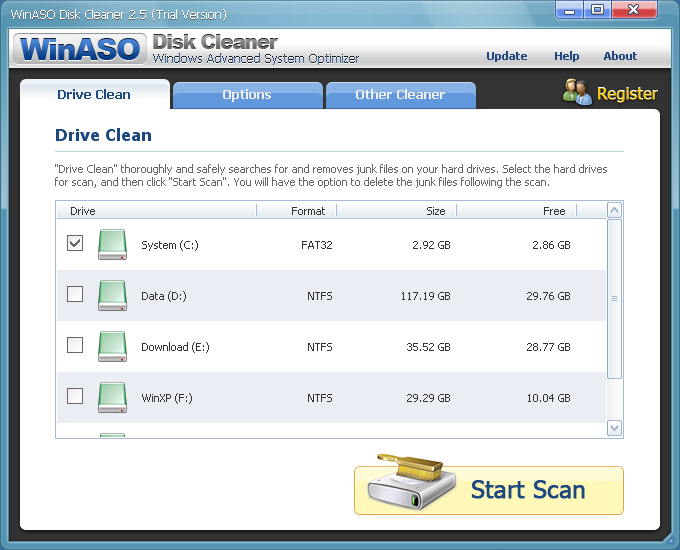Viewport: 680px width, 550px height.
Task: Click the System (C:) drive icon
Action: (x=112, y=245)
